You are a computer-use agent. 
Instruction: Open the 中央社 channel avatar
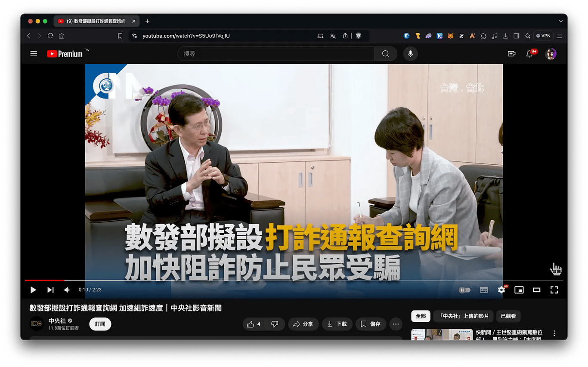(37, 324)
